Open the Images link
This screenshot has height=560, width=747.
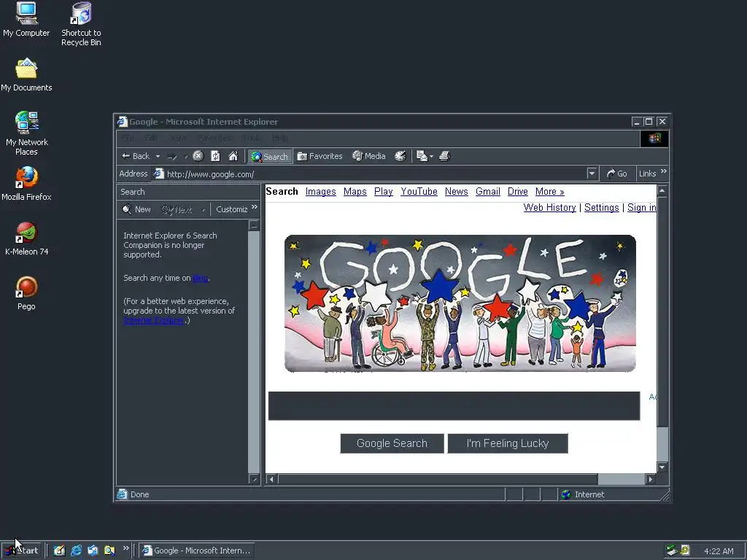click(321, 192)
